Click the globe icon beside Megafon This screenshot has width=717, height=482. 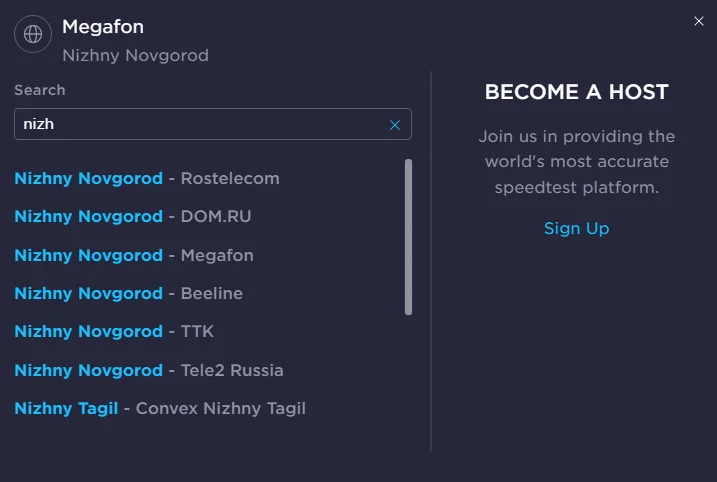(x=33, y=34)
